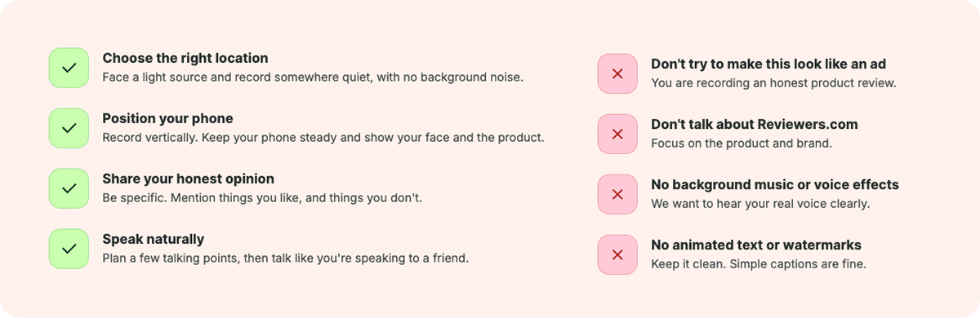
Task: Click the Record vertically description text
Action: [x=323, y=138]
